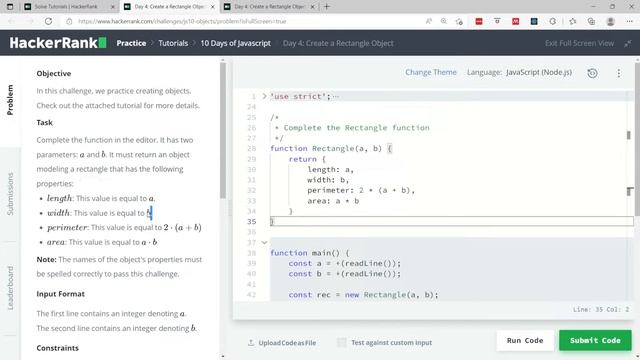Click the Constraints heading
The image size is (640, 360).
coord(58,348)
